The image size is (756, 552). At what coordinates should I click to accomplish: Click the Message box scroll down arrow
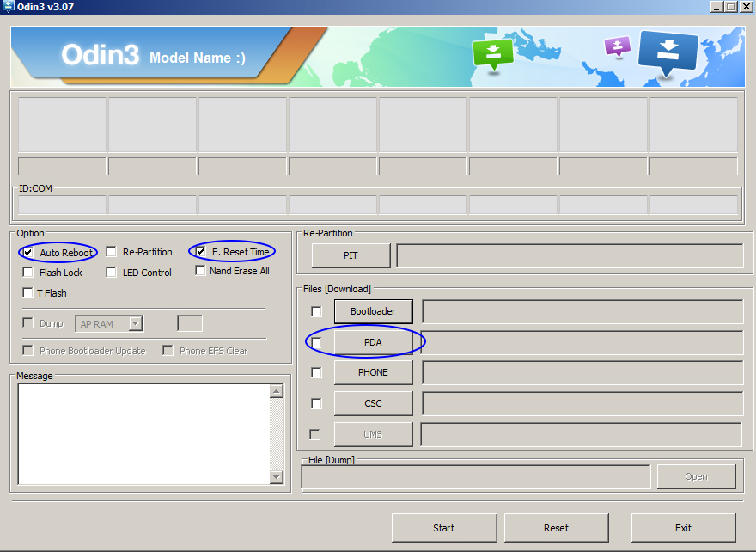277,477
